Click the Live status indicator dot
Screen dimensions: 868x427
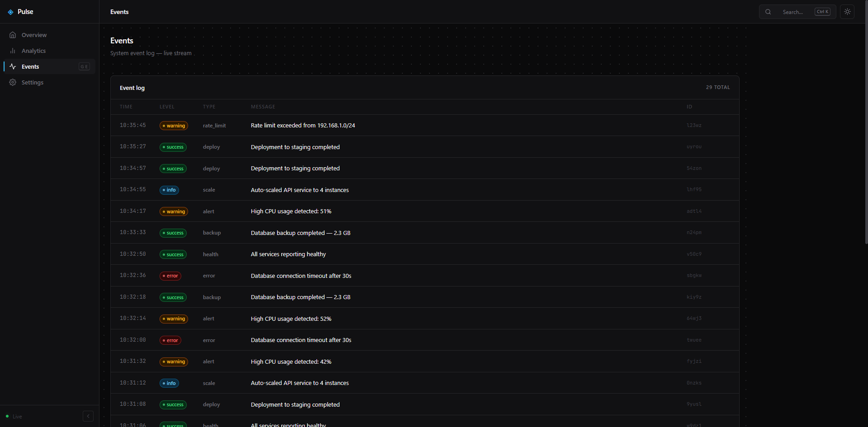click(7, 416)
